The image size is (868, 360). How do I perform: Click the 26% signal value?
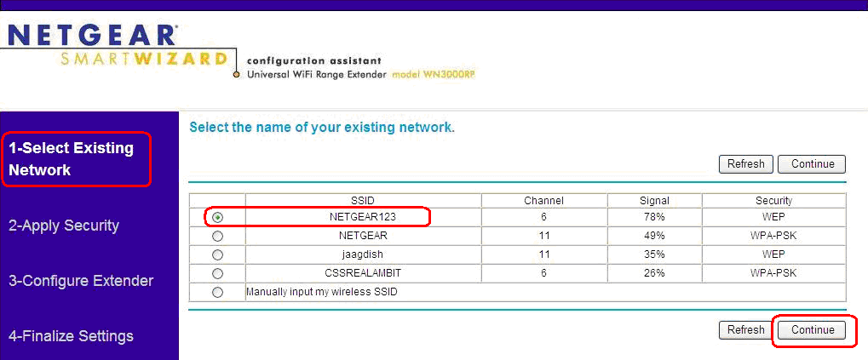(654, 274)
